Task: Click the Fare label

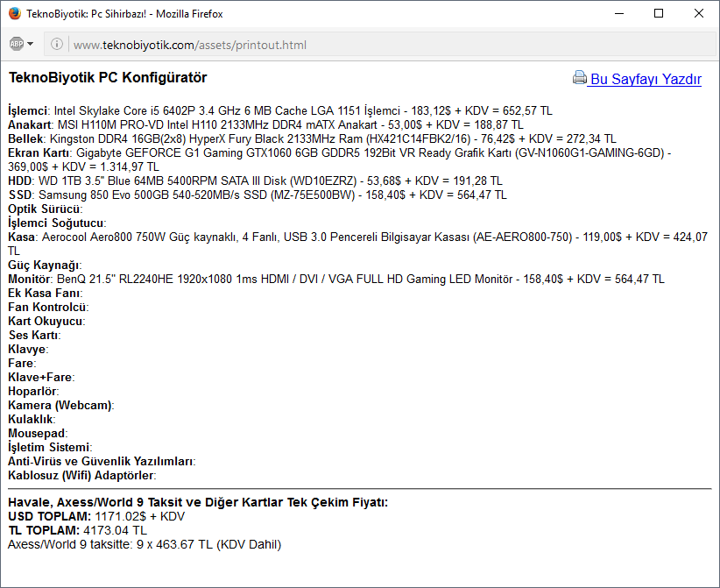Action: pyautogui.click(x=21, y=363)
